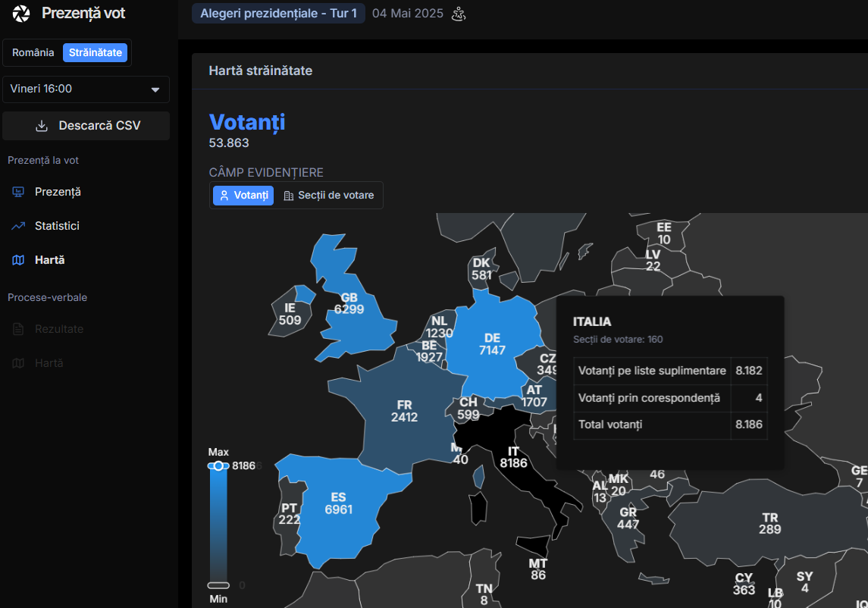Click the icon next to 04 Mai 2025
Screen dimensions: 868x608
click(458, 14)
